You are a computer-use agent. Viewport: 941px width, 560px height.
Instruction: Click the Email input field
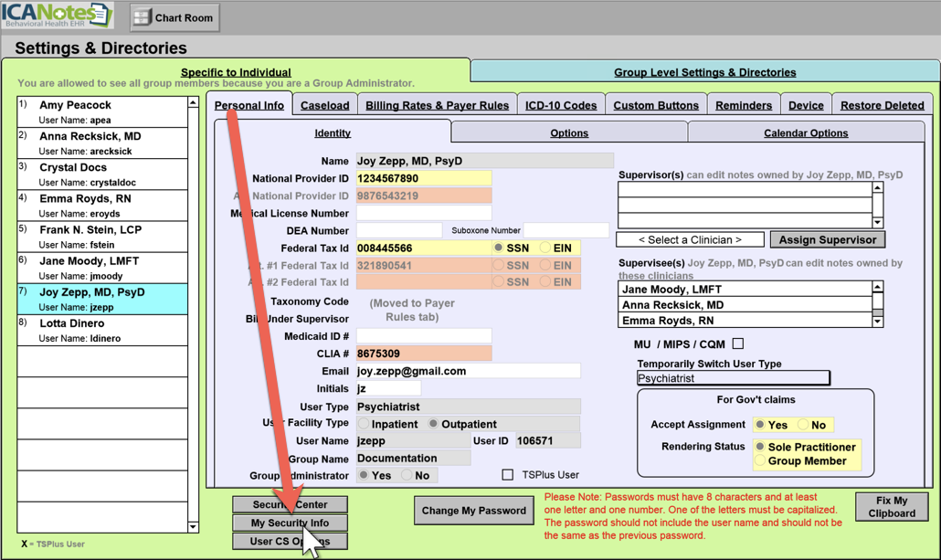468,371
